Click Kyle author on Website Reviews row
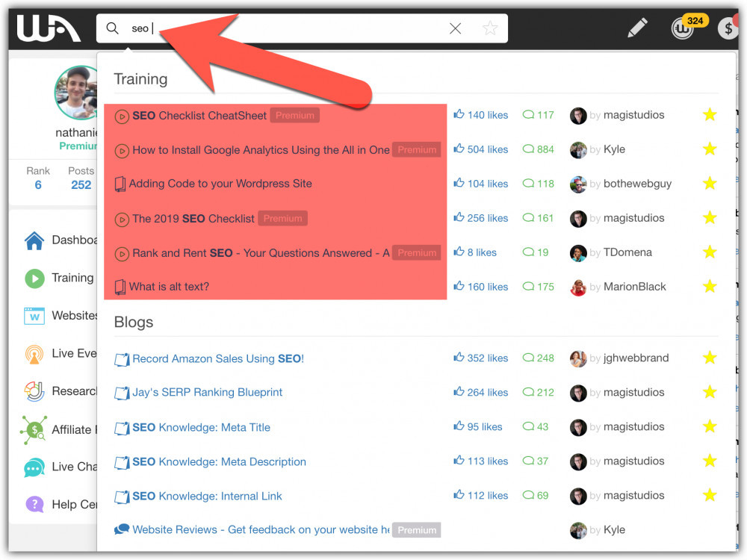This screenshot has width=747, height=560. [614, 529]
